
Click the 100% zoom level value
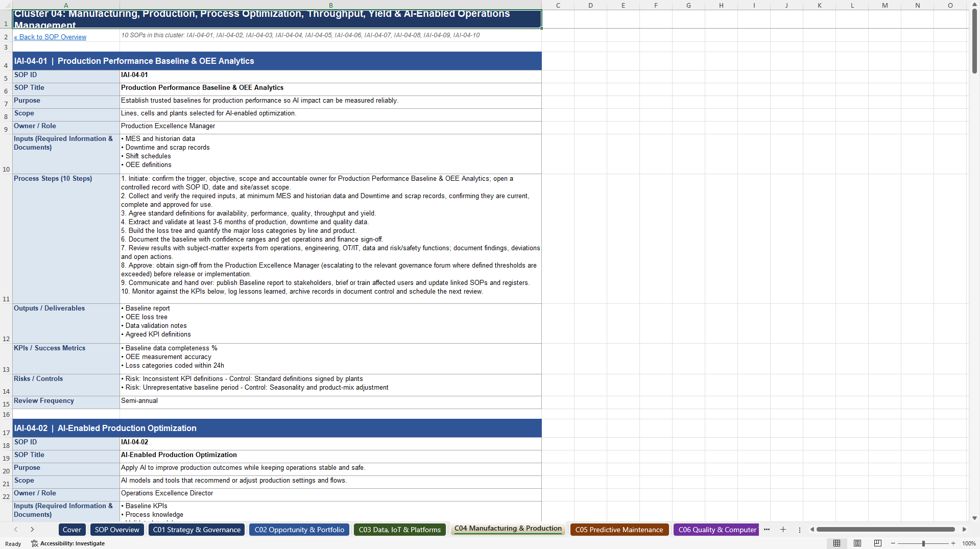[x=969, y=543]
